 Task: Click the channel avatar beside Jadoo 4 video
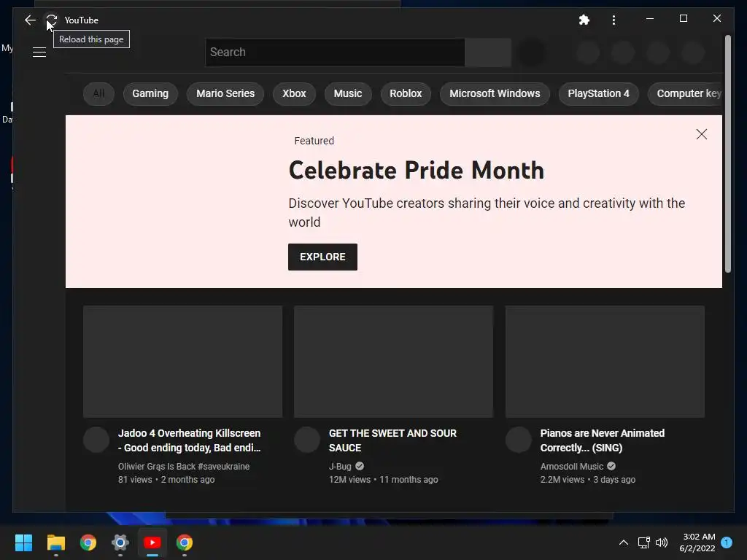click(96, 440)
